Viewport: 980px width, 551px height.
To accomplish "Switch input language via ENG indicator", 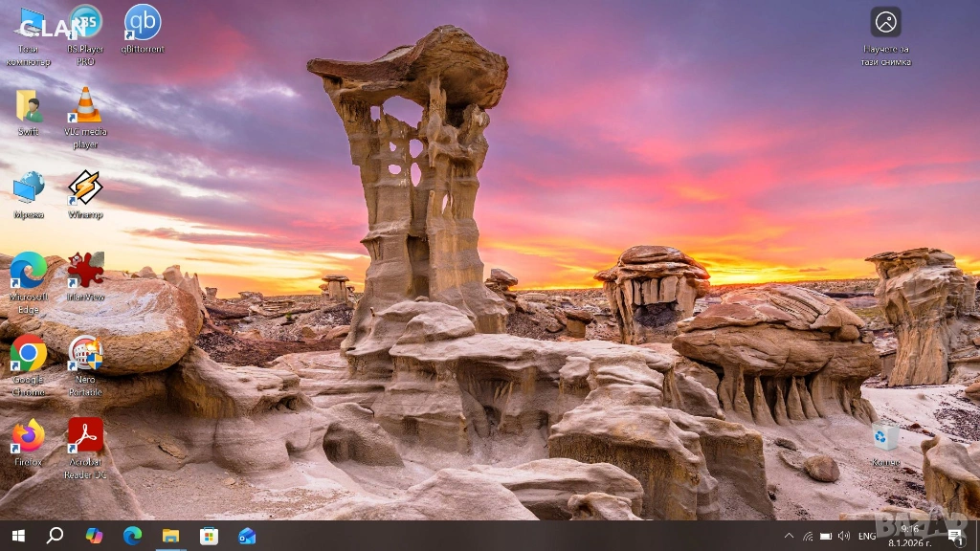I will click(867, 536).
